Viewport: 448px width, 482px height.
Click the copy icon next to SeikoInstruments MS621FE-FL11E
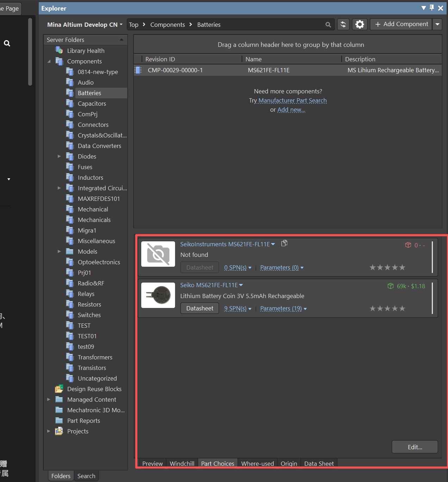pos(284,243)
